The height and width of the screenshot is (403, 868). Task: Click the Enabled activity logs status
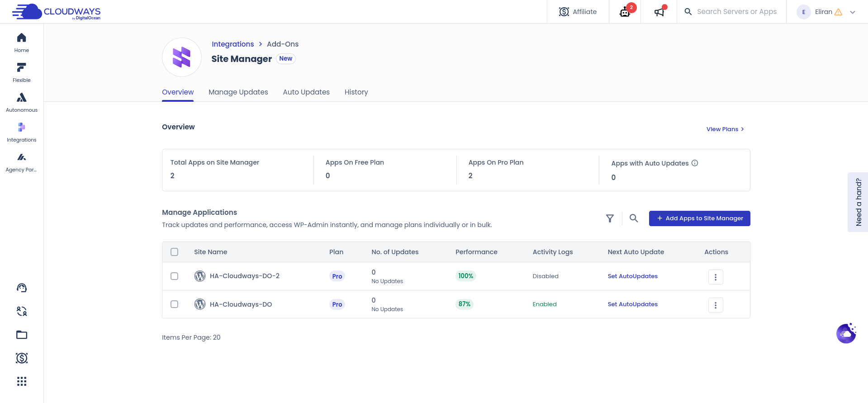tap(545, 304)
